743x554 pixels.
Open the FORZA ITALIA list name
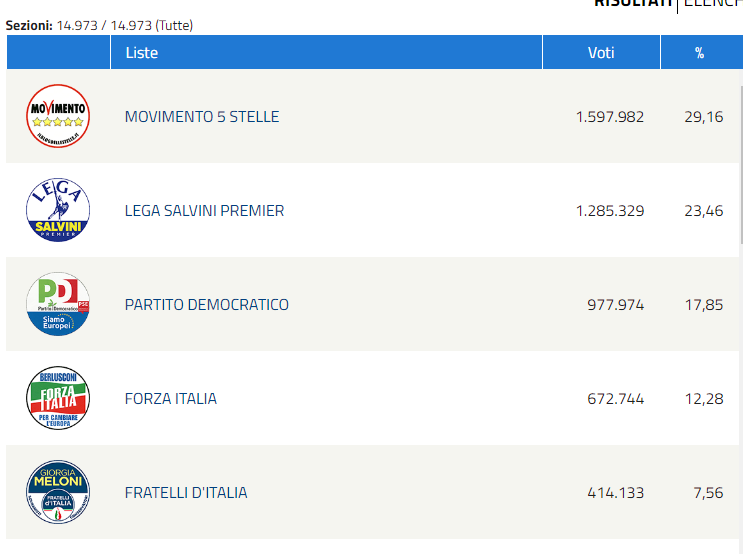[x=171, y=399]
